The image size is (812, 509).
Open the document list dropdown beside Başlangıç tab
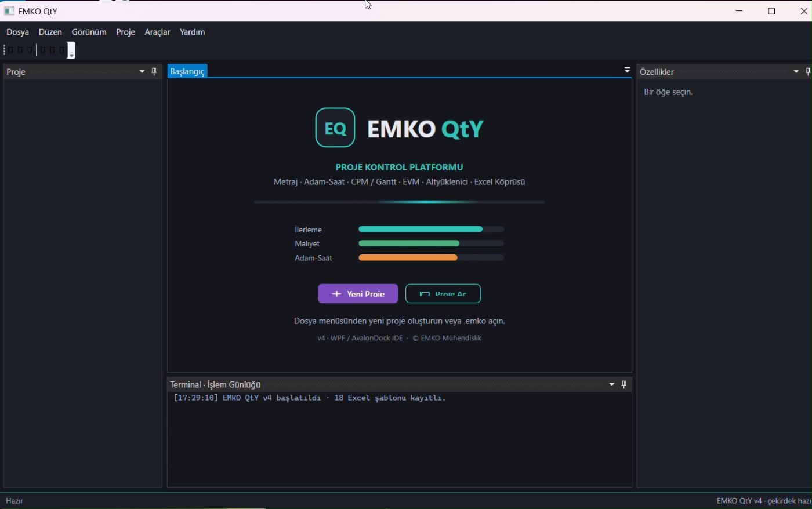pyautogui.click(x=627, y=70)
